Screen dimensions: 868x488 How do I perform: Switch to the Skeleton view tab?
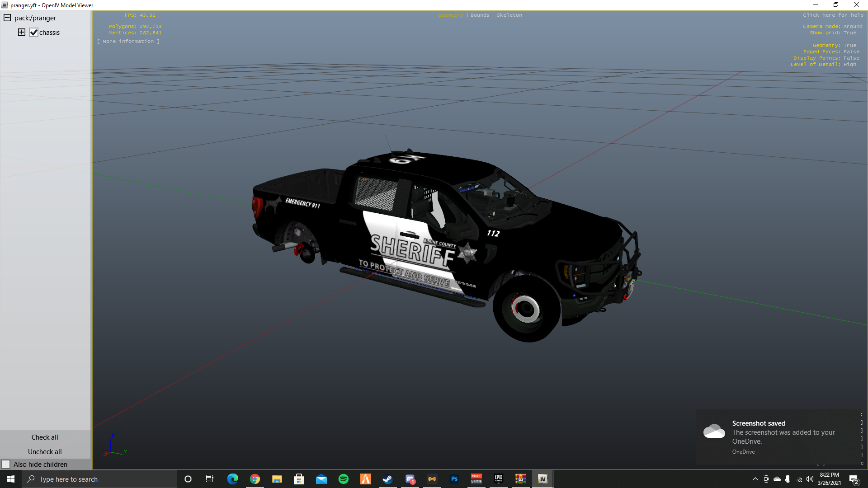509,15
